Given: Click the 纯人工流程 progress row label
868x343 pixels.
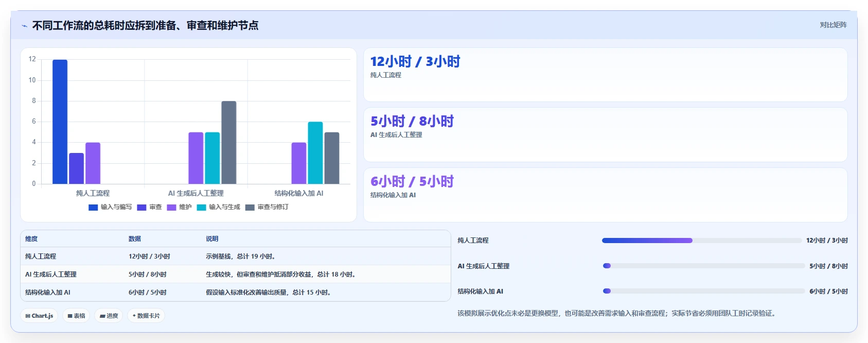Looking at the screenshot, I should tap(473, 241).
